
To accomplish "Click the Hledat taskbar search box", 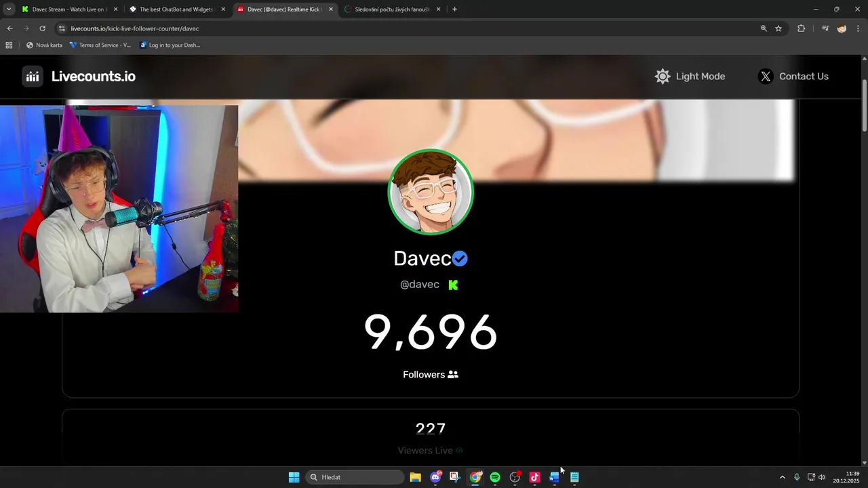I will pyautogui.click(x=355, y=477).
